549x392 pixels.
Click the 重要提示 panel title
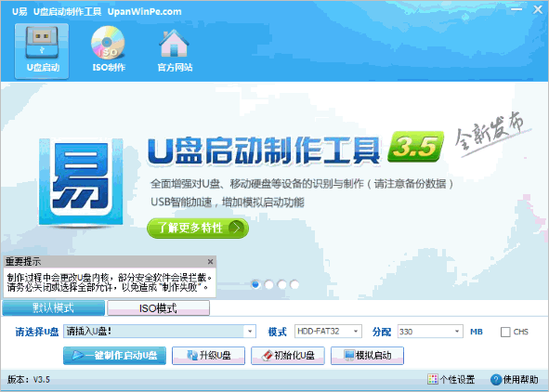23,261
